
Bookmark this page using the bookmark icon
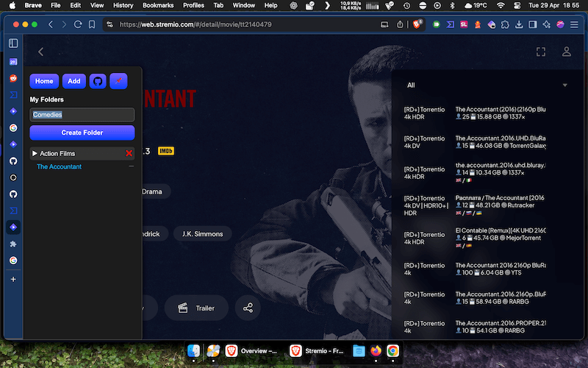[92, 24]
